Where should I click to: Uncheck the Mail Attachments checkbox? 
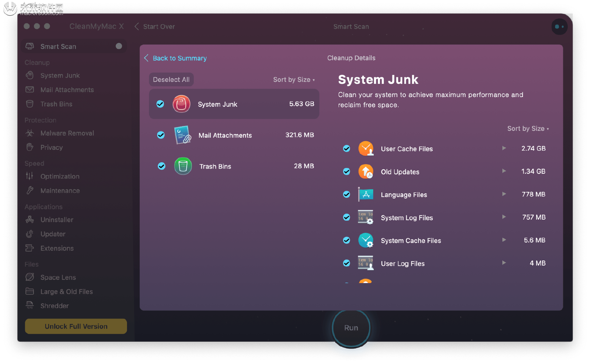pyautogui.click(x=161, y=135)
